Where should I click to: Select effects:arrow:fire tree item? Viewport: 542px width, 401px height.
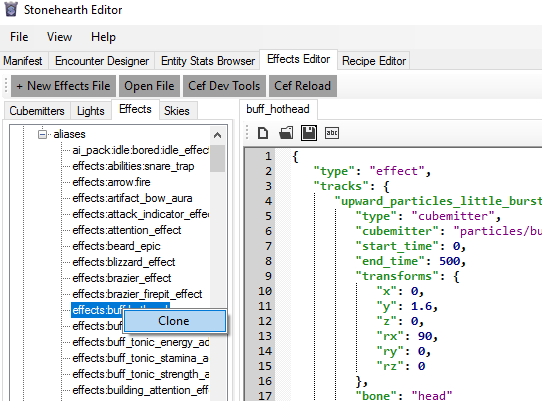coord(111,182)
